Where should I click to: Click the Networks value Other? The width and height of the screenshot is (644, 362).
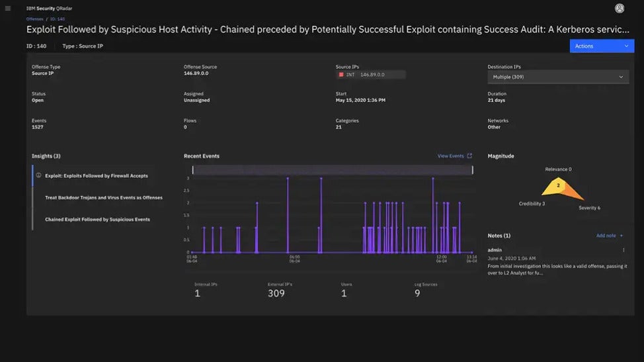tap(494, 127)
